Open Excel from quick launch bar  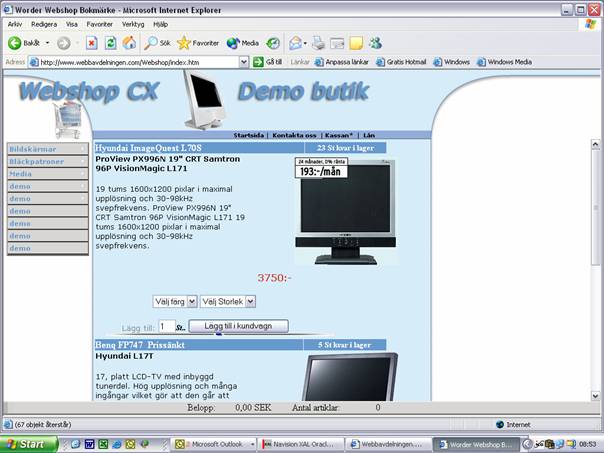tap(103, 444)
